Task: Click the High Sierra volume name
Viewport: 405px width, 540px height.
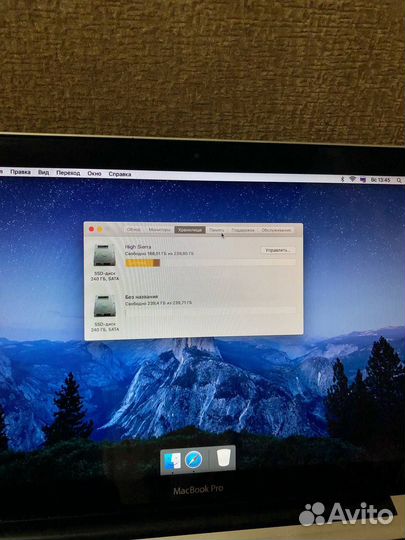Action: click(x=138, y=247)
